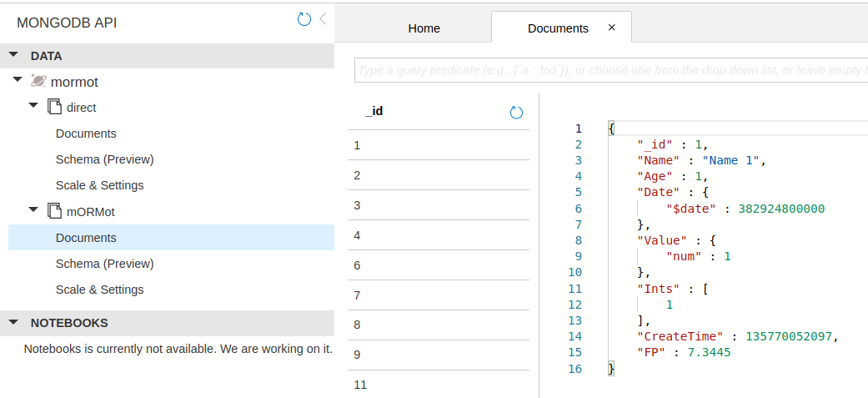Click line number 16 in editor gutter
868x398 pixels.
575,369
